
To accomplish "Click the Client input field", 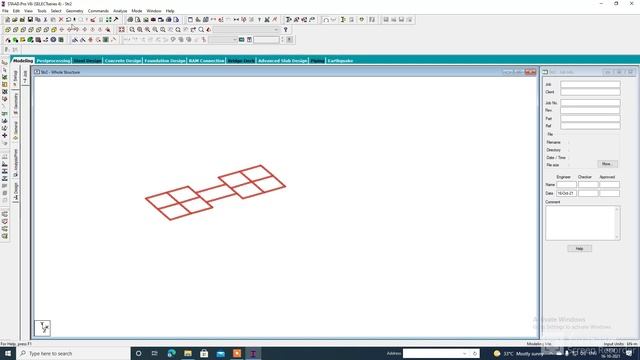I will pos(590,92).
